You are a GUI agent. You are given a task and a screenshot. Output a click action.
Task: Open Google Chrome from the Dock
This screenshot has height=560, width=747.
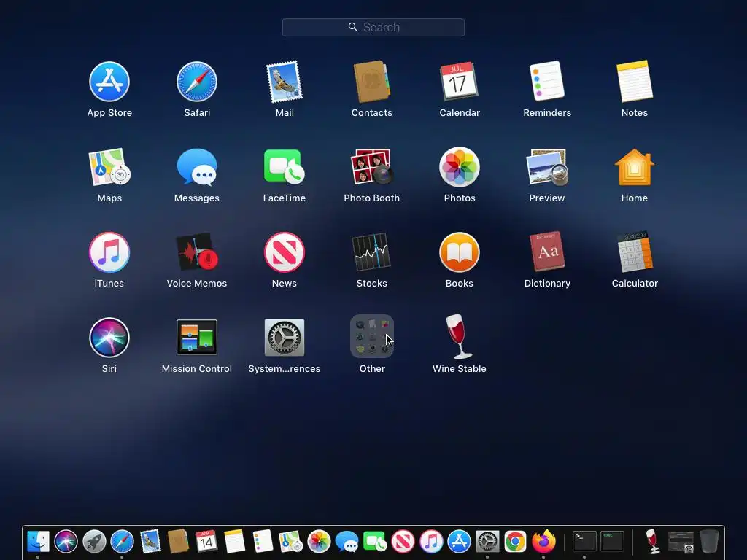(516, 542)
